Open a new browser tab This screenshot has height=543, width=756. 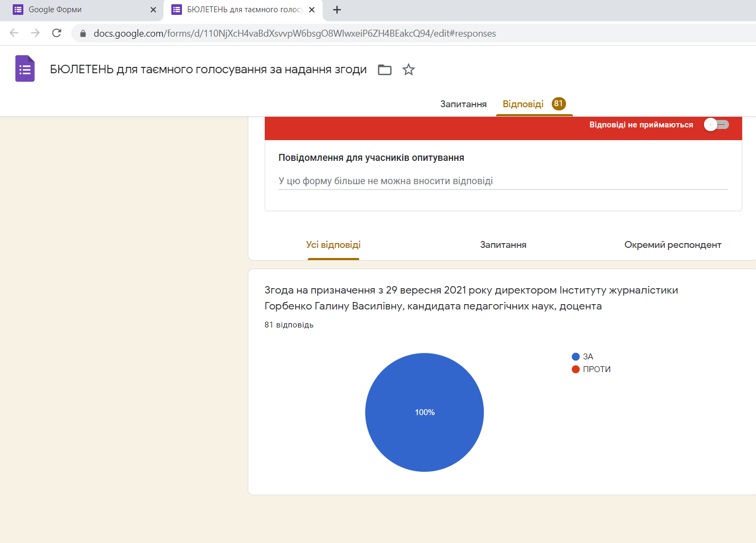(x=337, y=10)
